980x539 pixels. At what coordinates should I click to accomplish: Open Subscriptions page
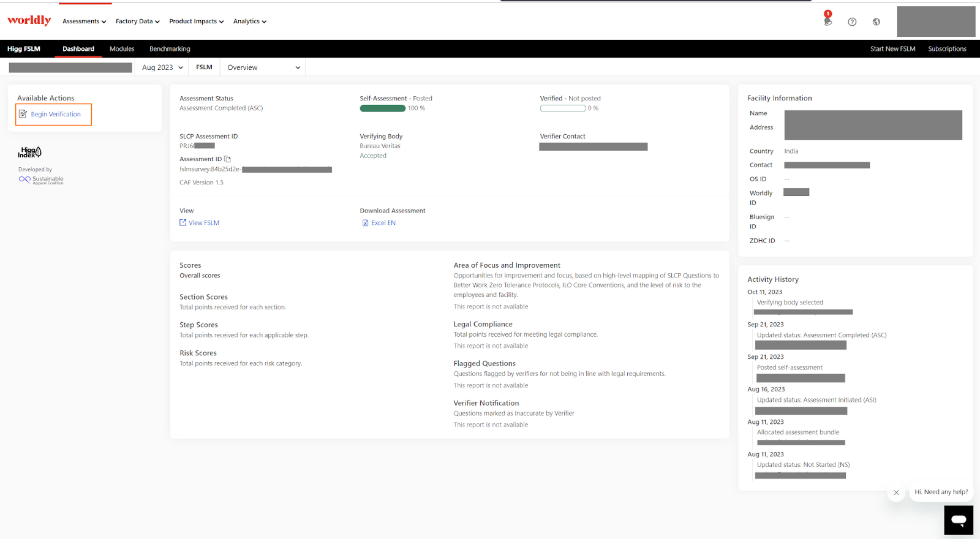(947, 49)
